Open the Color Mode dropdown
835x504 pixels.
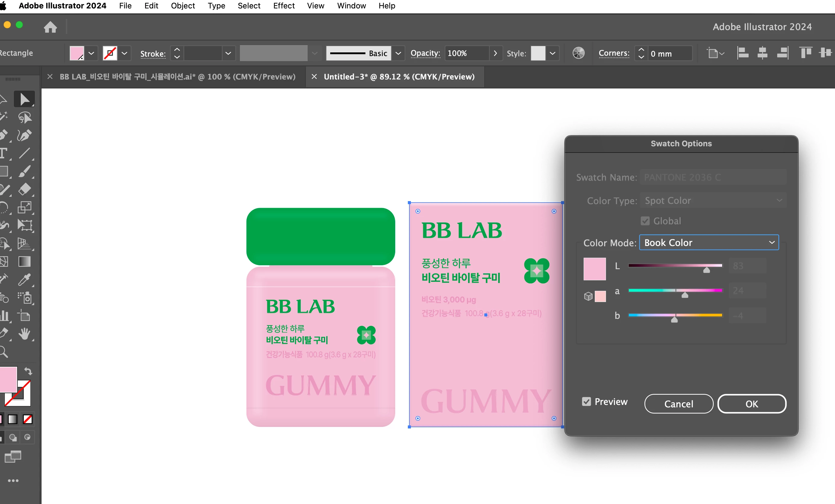[x=709, y=243]
